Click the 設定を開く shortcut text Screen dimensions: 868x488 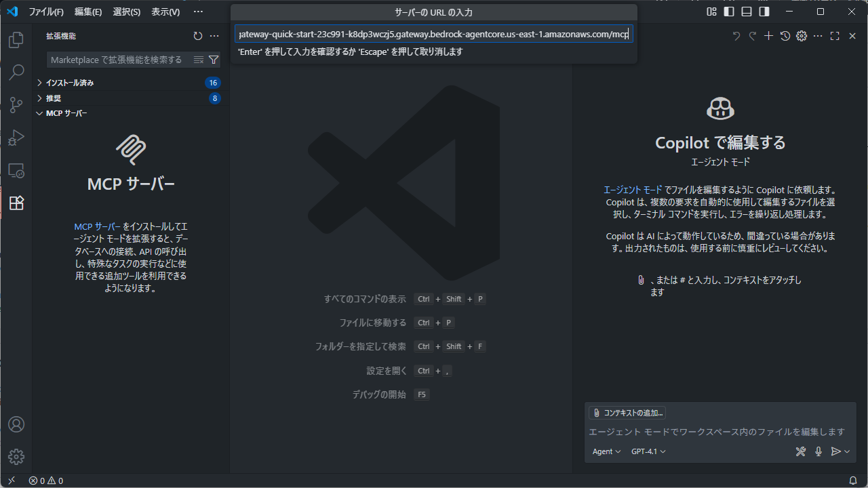[387, 371]
